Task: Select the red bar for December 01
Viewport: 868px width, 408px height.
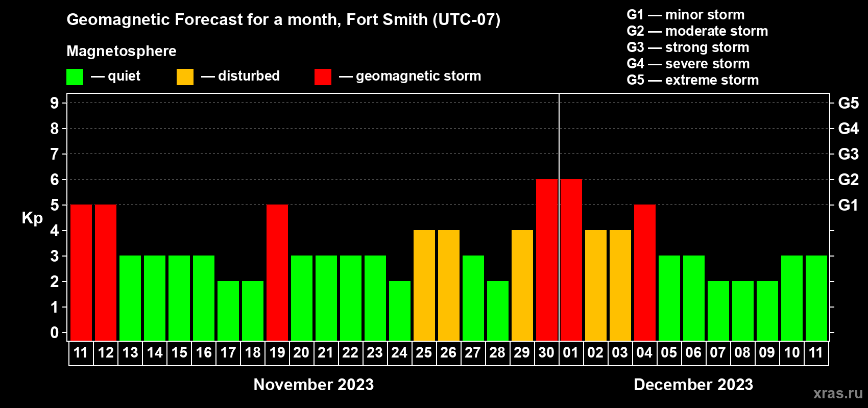Action: pos(571,260)
